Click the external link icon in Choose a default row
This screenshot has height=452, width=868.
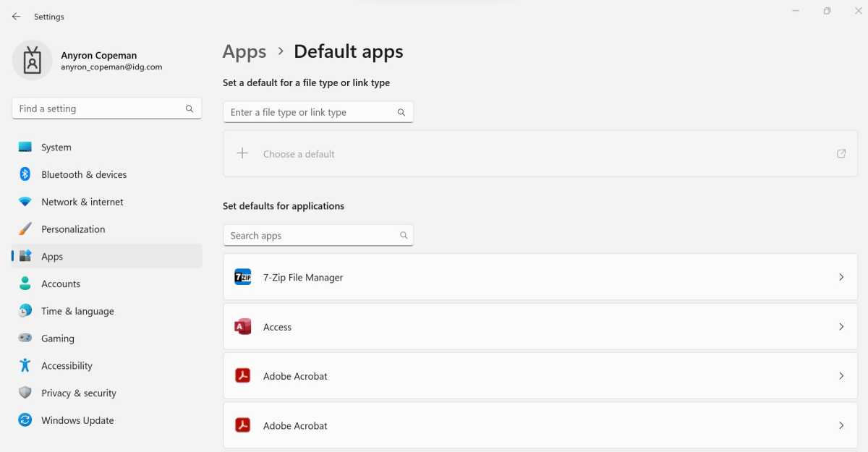[x=841, y=153]
